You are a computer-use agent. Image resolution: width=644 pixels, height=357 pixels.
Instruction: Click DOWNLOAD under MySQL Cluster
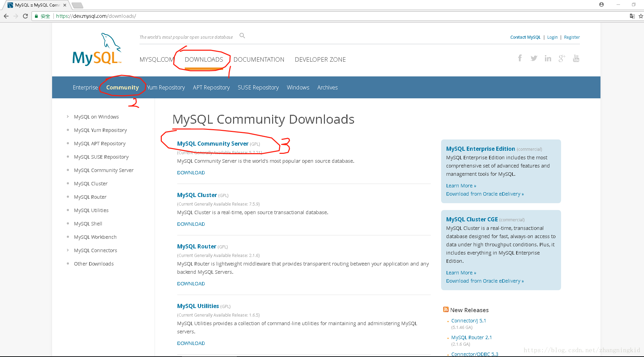click(191, 224)
